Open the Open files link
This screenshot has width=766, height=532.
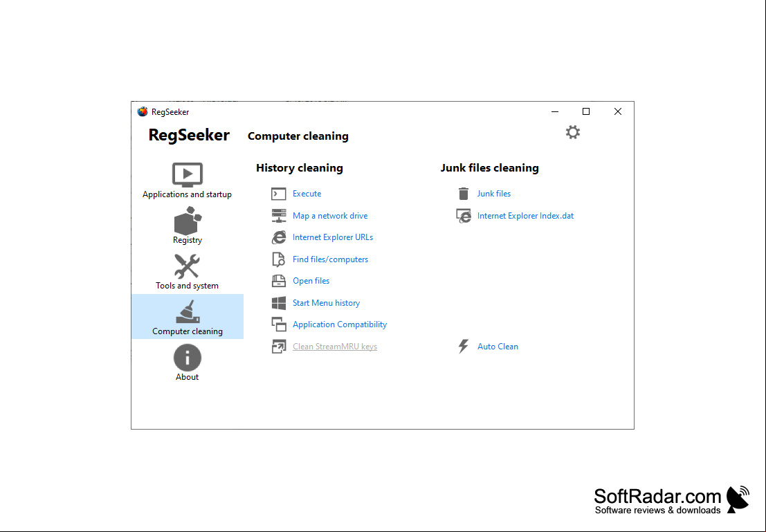pos(311,281)
